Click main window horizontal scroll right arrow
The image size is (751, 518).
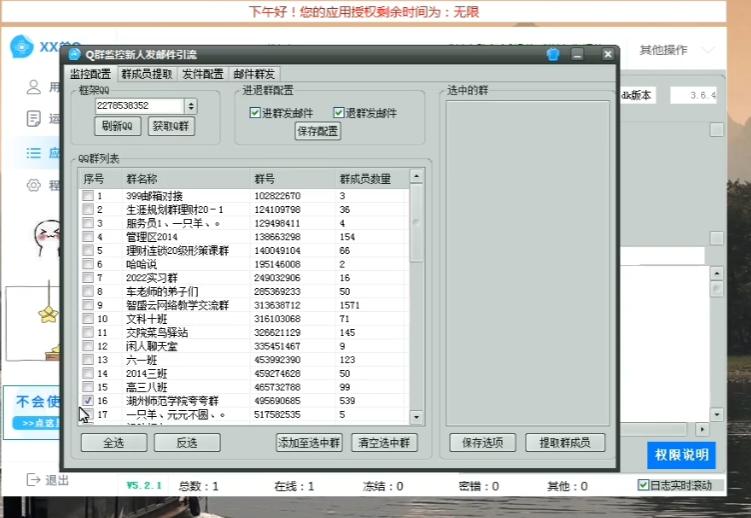pyautogui.click(x=702, y=429)
